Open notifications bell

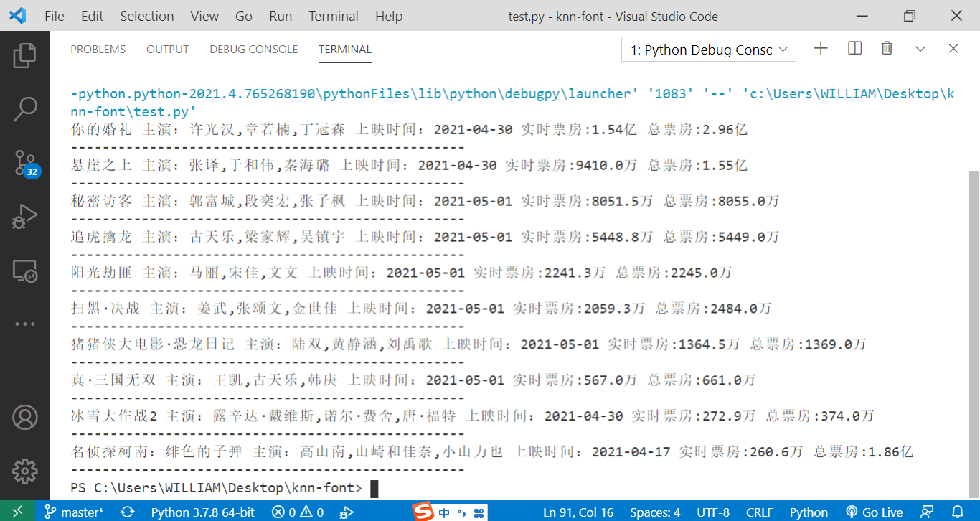[958, 512]
